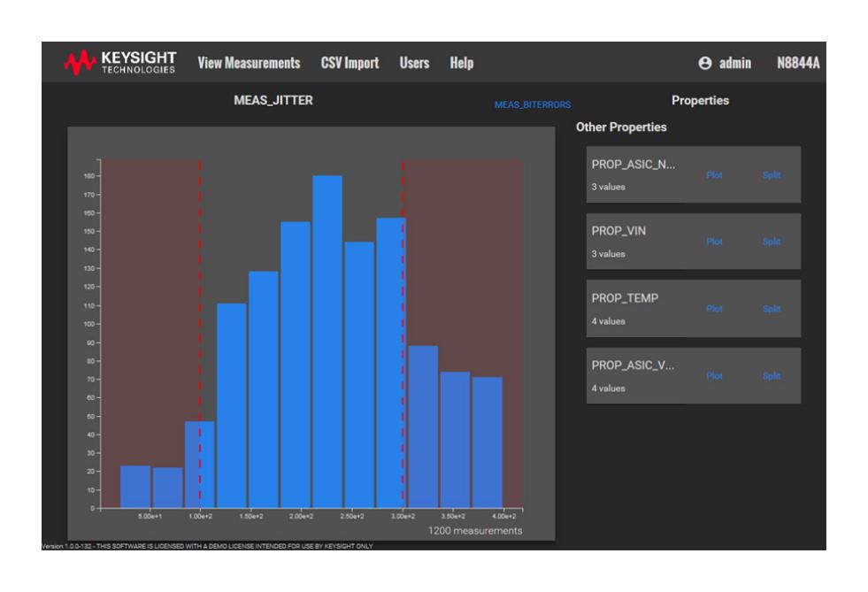The width and height of the screenshot is (868, 592).
Task: Open the MEAS_BITERRORS measurement link
Action: [x=533, y=104]
